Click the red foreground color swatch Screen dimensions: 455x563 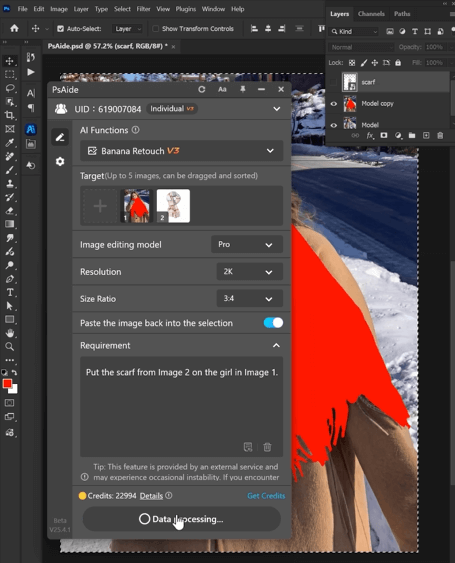pos(7,383)
